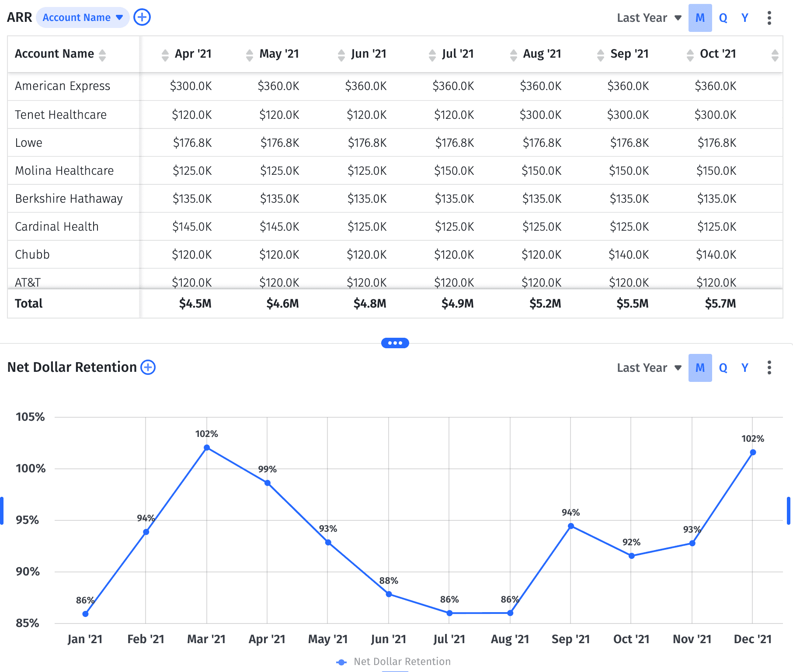This screenshot has height=672, width=793.
Task: Sort the Apr '21 column
Action: 164,55
